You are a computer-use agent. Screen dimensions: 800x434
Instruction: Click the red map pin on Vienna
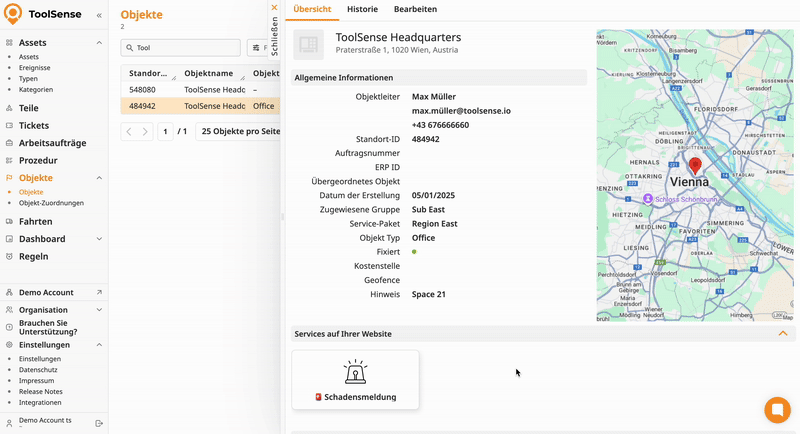pyautogui.click(x=695, y=166)
